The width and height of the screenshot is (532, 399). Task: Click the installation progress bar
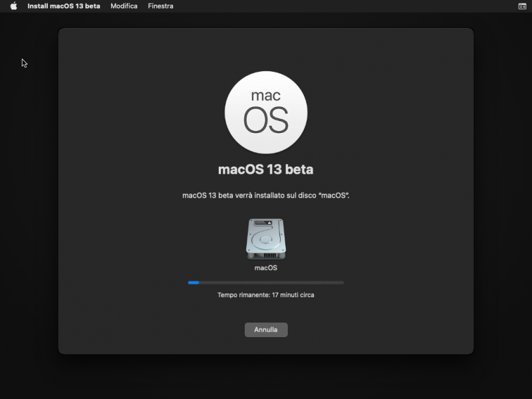point(266,282)
